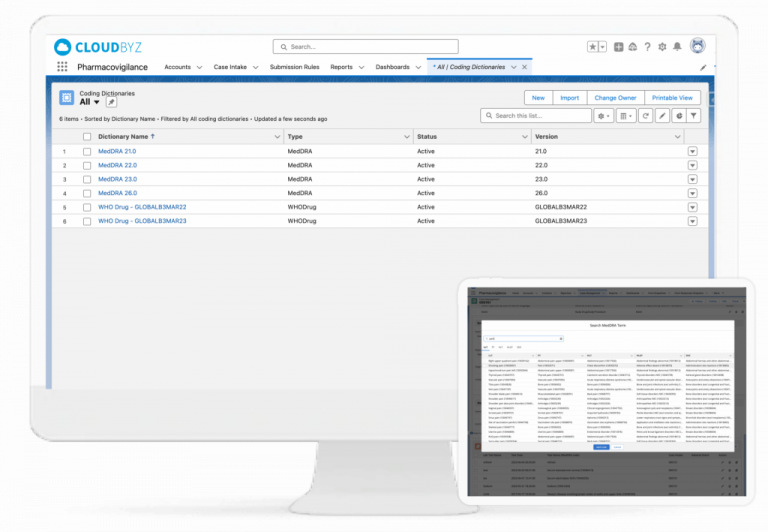Show row actions for MedDRA 22.0

point(693,165)
